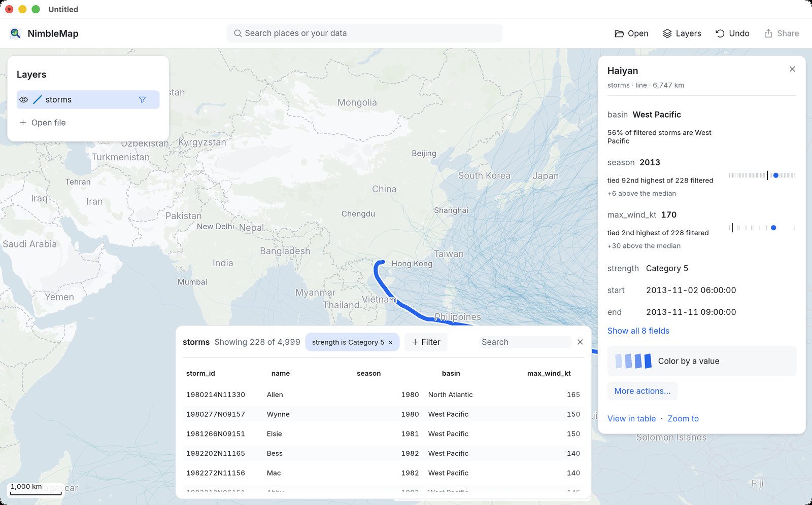Screen dimensions: 812x505
Task: Click the strength Category 5 field value
Action: (667, 268)
